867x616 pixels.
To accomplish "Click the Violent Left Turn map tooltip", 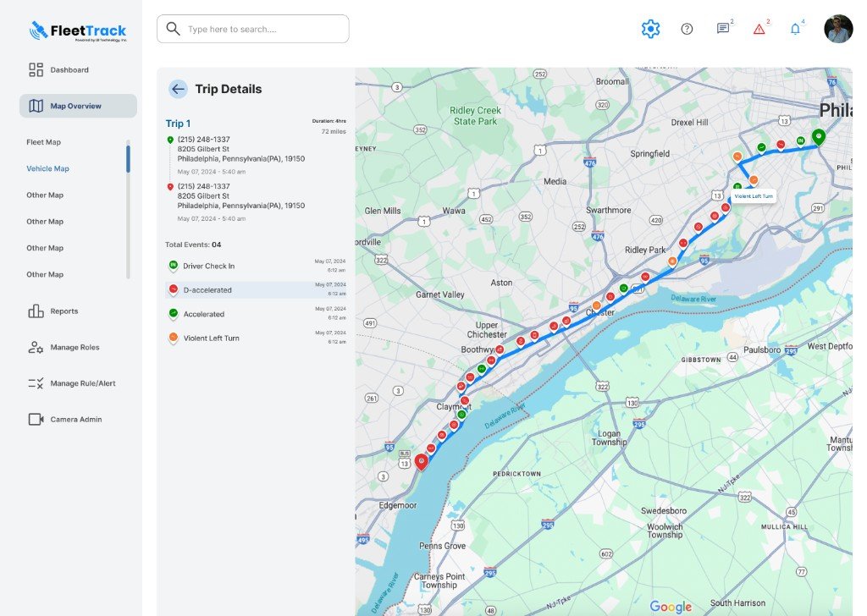I will click(754, 196).
